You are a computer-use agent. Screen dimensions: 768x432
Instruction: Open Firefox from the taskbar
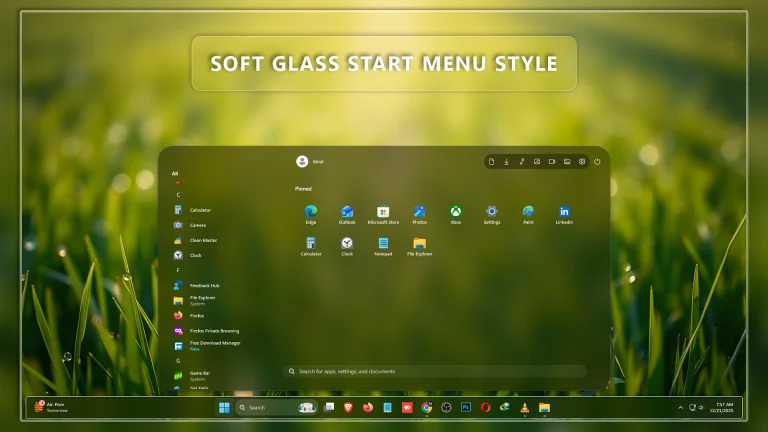pyautogui.click(x=368, y=408)
